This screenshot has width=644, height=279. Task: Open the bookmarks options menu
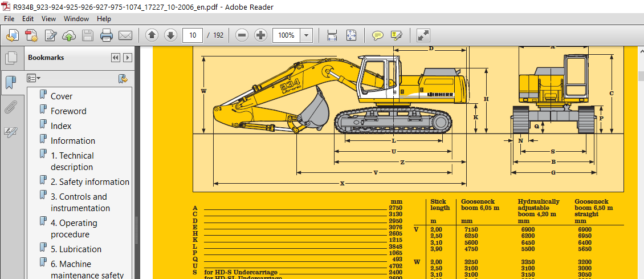34,78
